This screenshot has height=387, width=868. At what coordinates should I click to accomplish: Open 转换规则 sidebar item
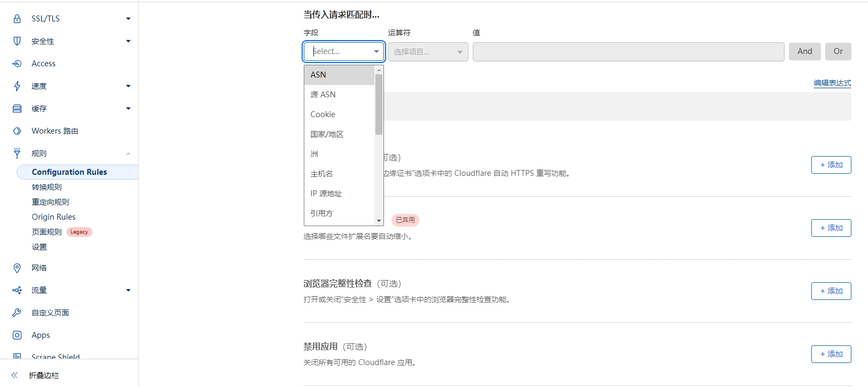[x=47, y=187]
